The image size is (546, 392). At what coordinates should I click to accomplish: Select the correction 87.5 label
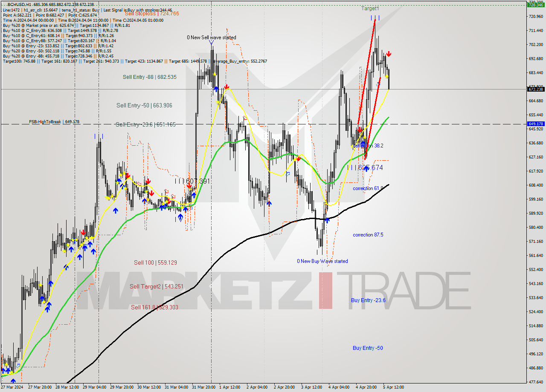tap(368, 235)
